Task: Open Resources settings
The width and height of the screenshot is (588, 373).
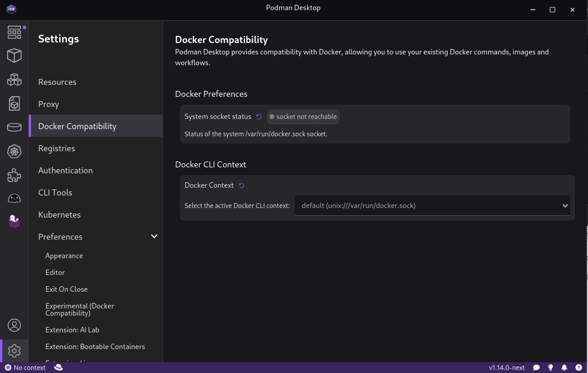Action: (x=57, y=82)
